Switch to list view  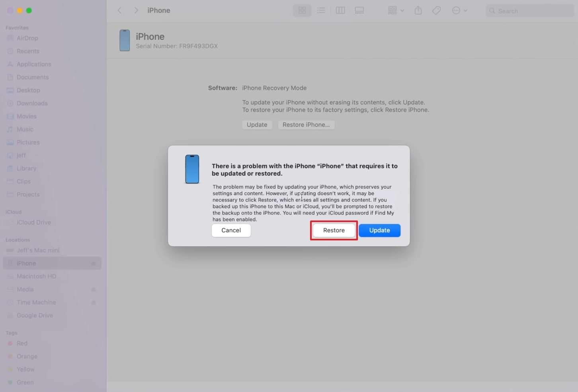321,10
